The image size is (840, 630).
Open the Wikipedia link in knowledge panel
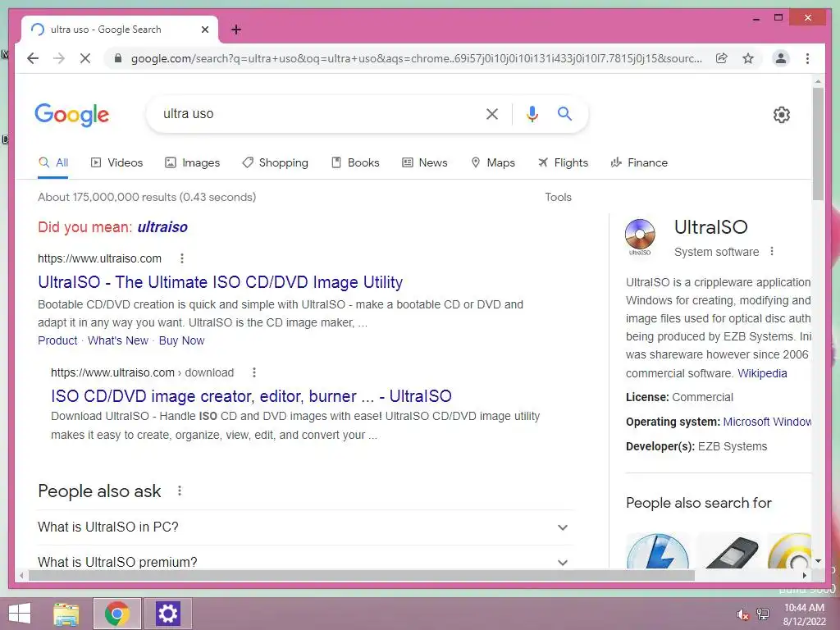[762, 373]
